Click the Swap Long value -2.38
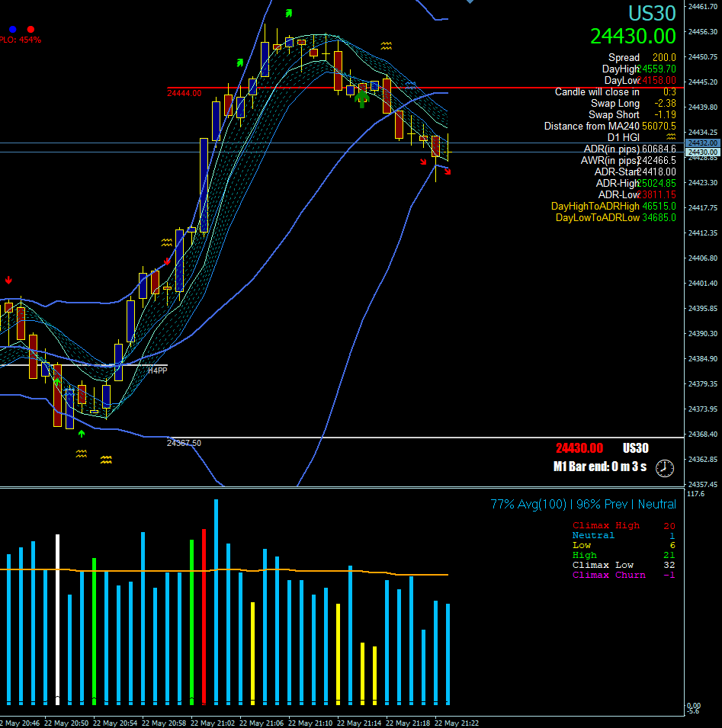The image size is (722, 728). [665, 103]
